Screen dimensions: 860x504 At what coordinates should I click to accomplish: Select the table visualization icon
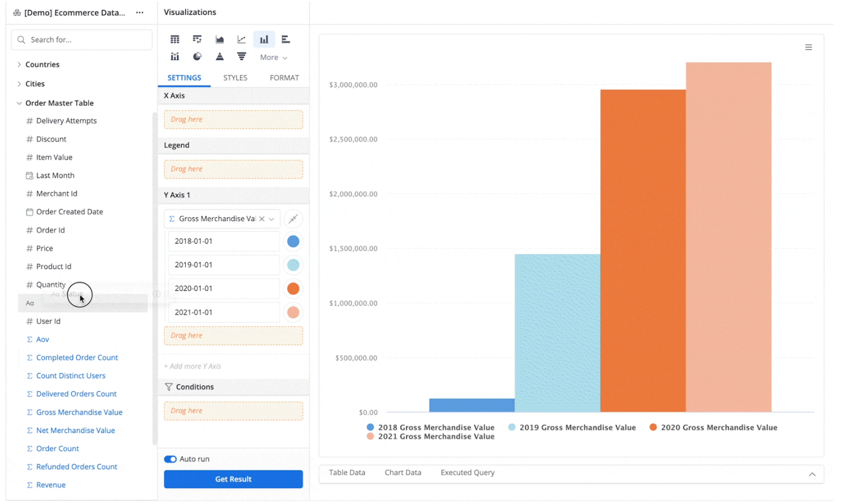175,39
